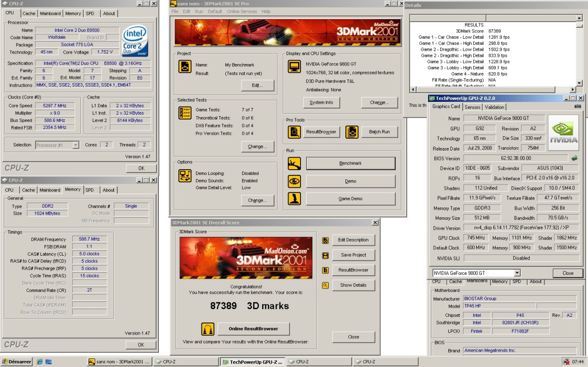Click the Project icon in 3DMark2001 window
The image size is (588, 367).
185,66
